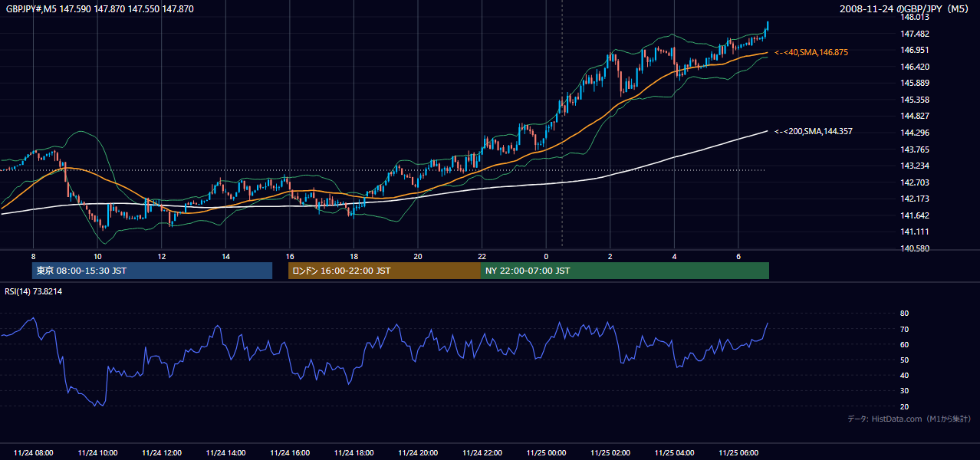The image size is (980, 460).
Task: Click hour label 20 under the price chart
Action: (418, 256)
